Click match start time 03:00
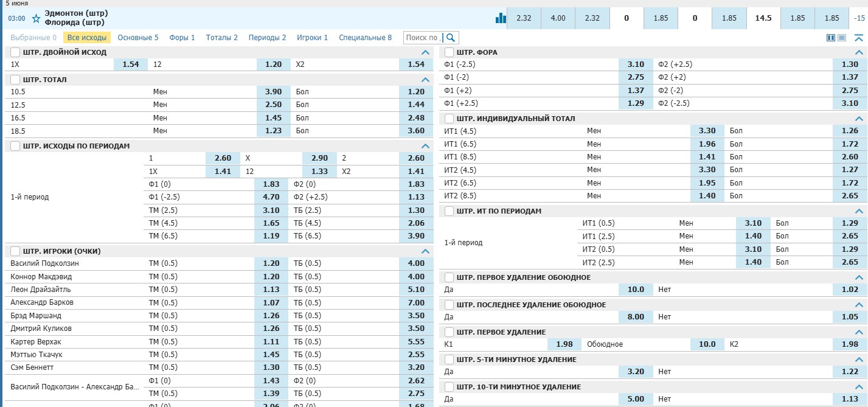 click(16, 18)
